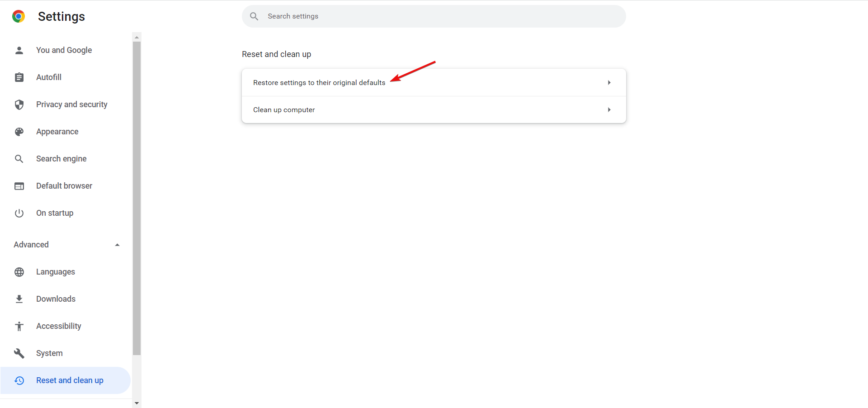Click the sidebar scrollbar down arrow
This screenshot has height=408, width=868.
click(x=137, y=403)
